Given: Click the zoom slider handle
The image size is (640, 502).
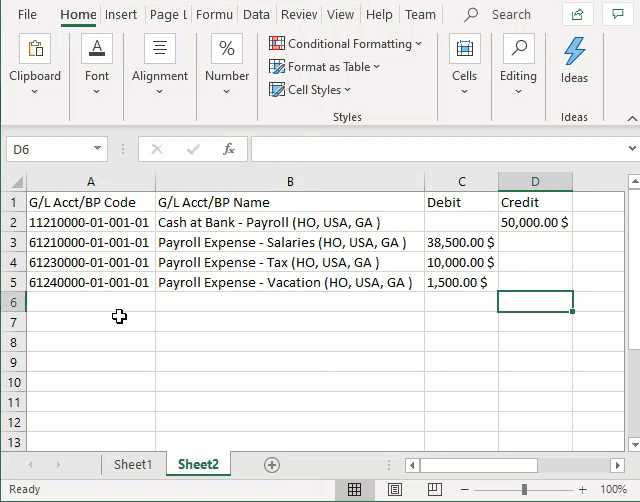Looking at the screenshot, I should (x=524, y=490).
